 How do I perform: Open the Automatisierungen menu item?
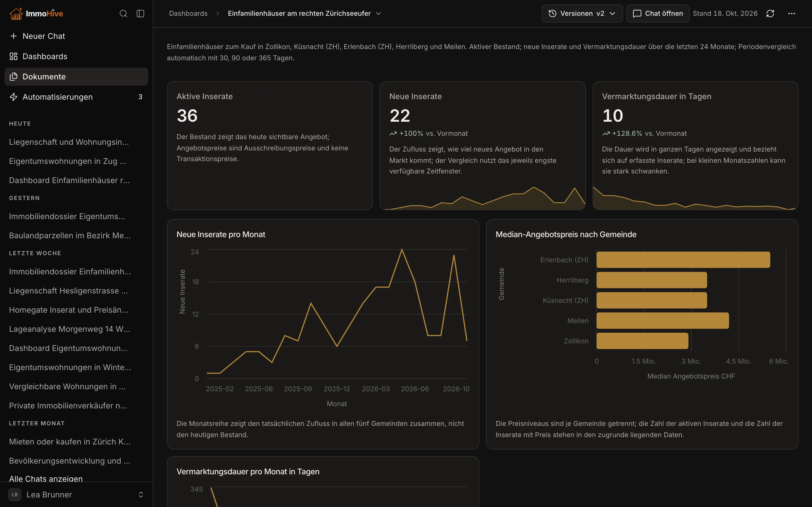tap(76, 97)
